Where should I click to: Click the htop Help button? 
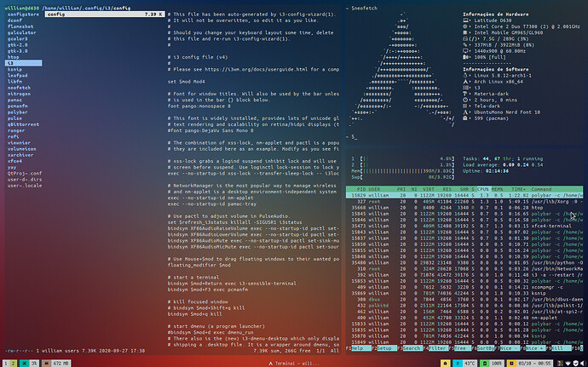(360, 348)
